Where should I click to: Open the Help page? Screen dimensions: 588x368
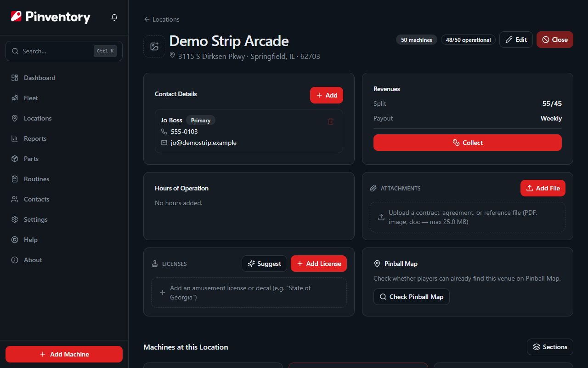tap(64, 240)
